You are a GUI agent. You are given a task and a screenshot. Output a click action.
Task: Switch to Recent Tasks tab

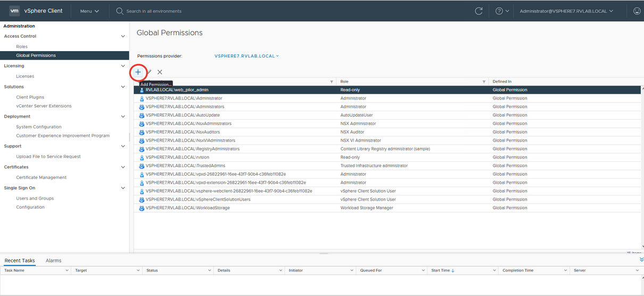click(20, 260)
